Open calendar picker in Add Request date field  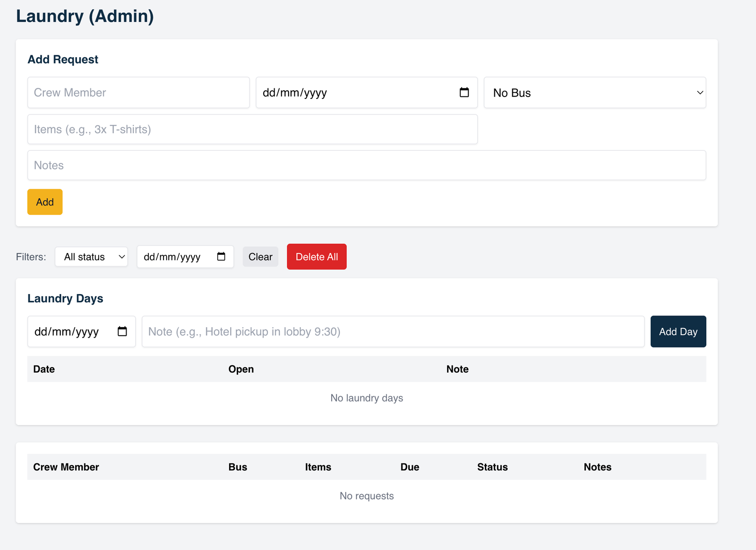click(x=464, y=93)
